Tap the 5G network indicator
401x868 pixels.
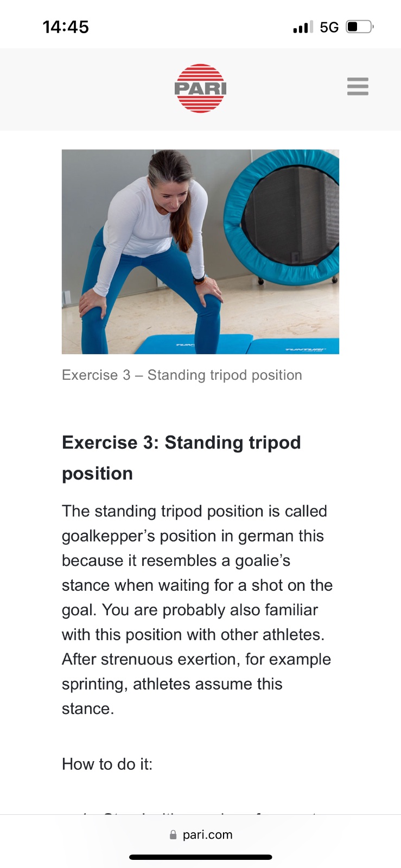pos(329,27)
